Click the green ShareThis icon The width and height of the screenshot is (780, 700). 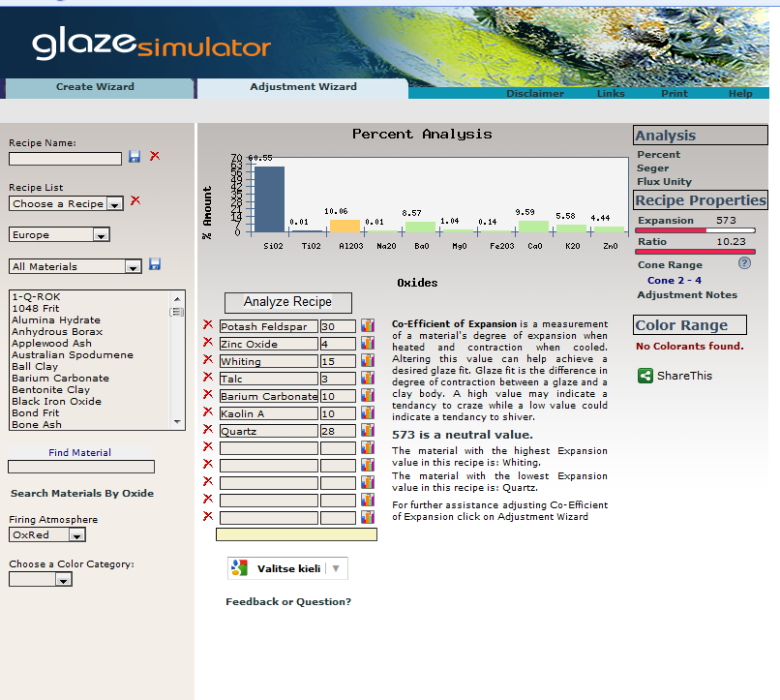[645, 376]
